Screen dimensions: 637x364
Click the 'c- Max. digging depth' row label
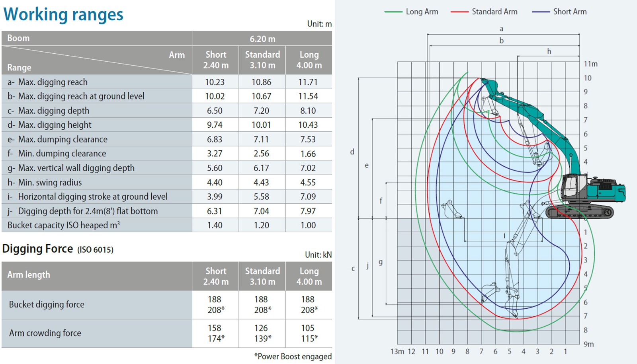[48, 111]
